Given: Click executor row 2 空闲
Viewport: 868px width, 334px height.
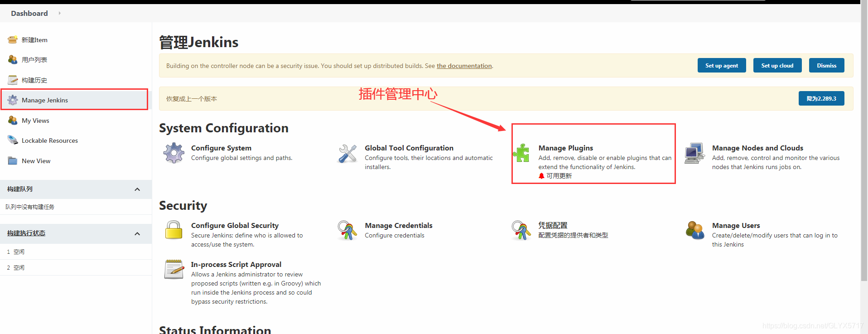Looking at the screenshot, I should pyautogui.click(x=76, y=267).
